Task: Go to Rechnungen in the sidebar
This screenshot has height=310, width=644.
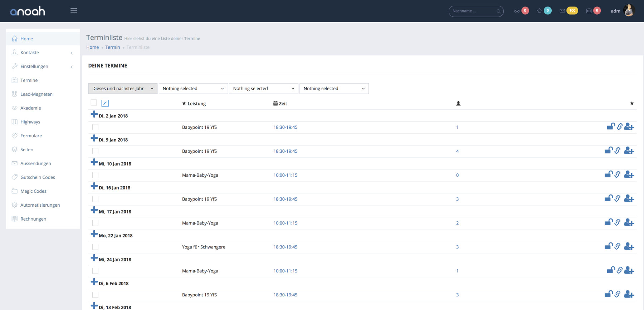Action: (x=33, y=219)
